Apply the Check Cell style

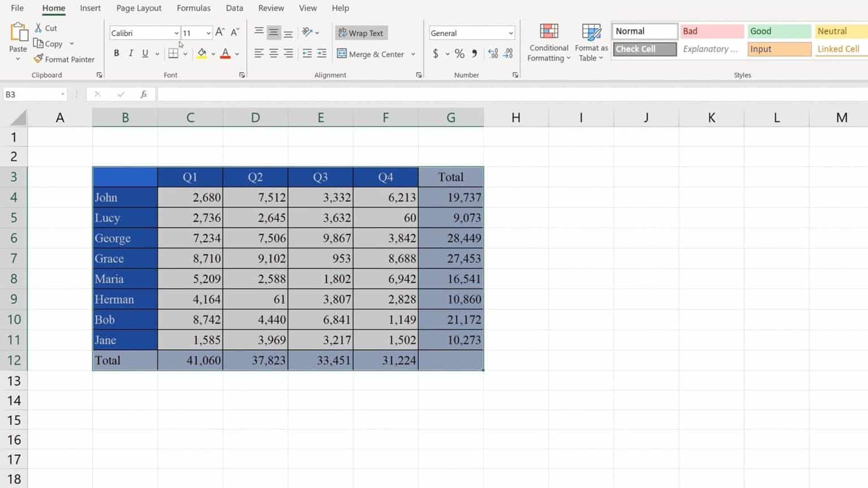tap(644, 49)
